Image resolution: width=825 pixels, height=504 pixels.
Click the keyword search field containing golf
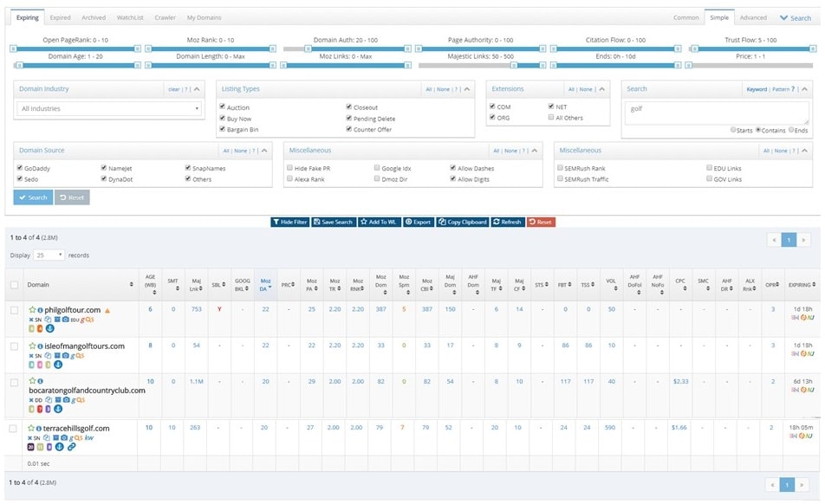[717, 111]
